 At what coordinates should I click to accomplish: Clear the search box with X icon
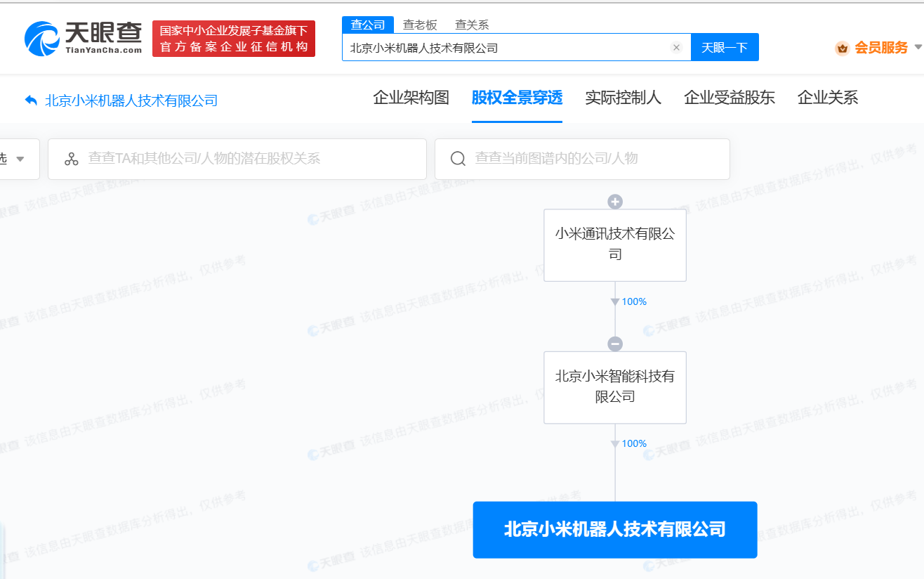coord(676,48)
